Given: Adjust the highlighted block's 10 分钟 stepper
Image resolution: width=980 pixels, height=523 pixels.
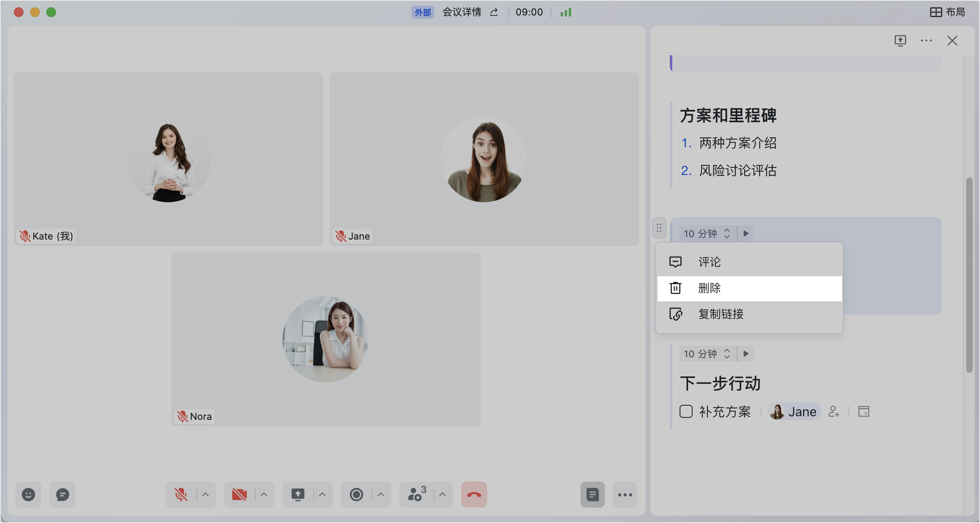Looking at the screenshot, I should 727,233.
